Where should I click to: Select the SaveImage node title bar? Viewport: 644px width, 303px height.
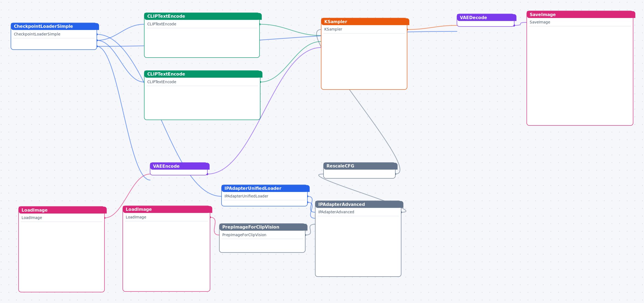tap(581, 14)
